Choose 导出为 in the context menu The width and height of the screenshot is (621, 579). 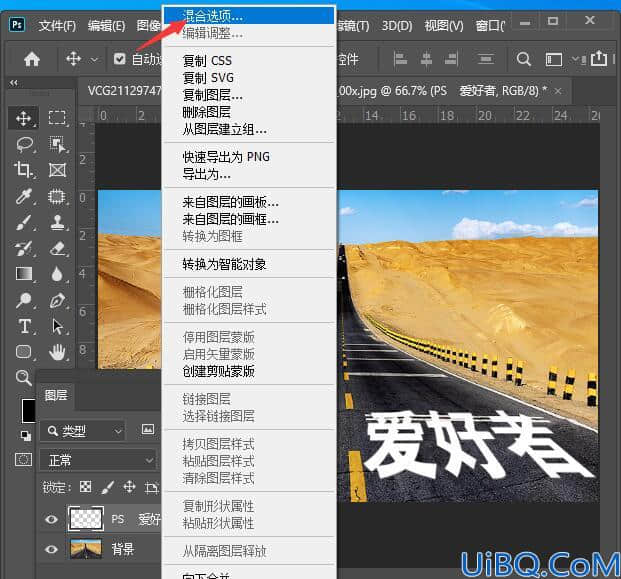click(249, 174)
